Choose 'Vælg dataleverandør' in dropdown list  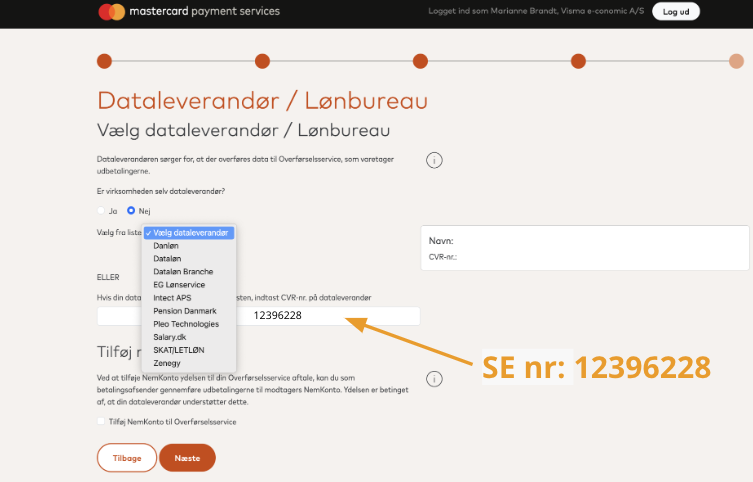click(x=190, y=233)
